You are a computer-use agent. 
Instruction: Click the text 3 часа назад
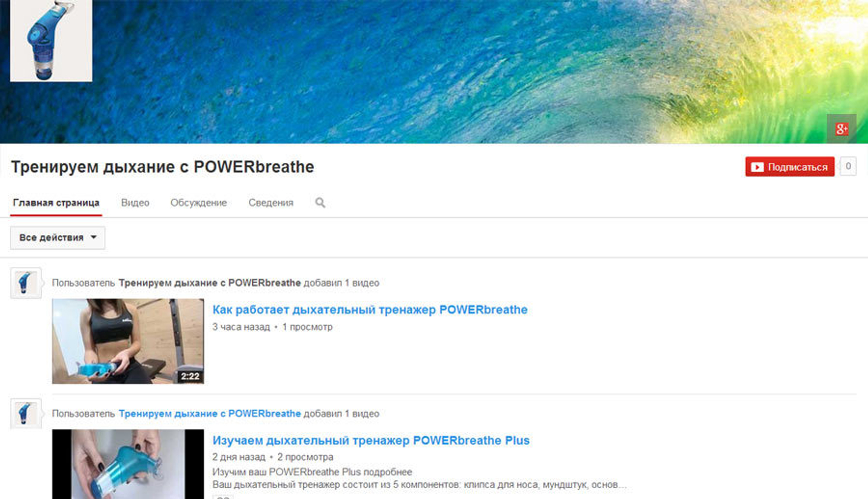241,327
